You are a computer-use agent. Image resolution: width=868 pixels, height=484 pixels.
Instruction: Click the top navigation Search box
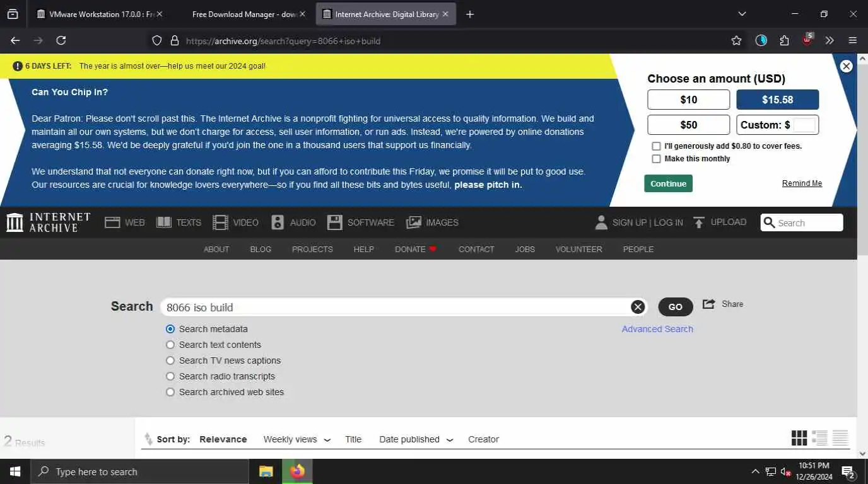tap(802, 222)
